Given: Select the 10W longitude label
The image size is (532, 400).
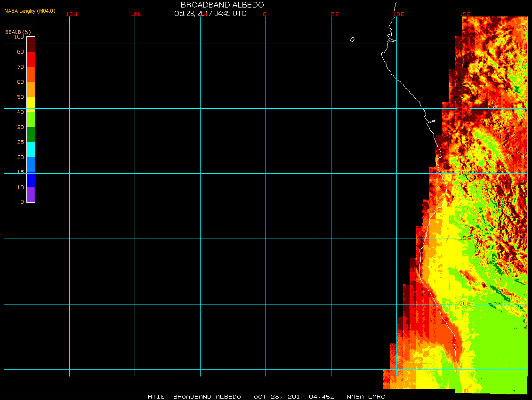Looking at the screenshot, I should pos(136,14).
